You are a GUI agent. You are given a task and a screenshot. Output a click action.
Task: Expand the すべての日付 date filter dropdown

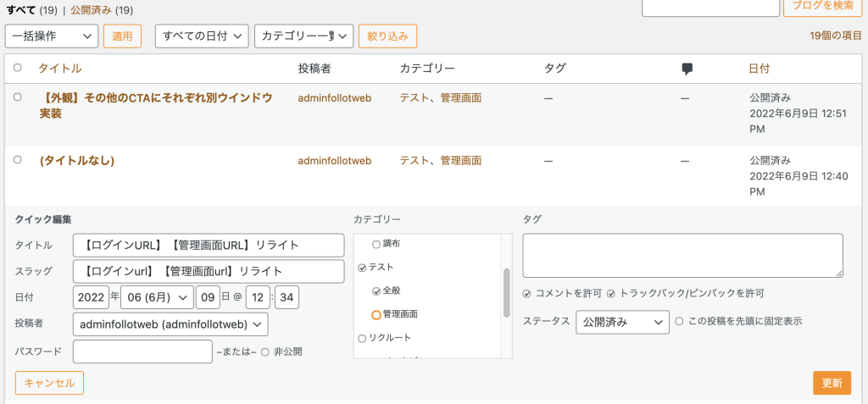[x=202, y=36]
